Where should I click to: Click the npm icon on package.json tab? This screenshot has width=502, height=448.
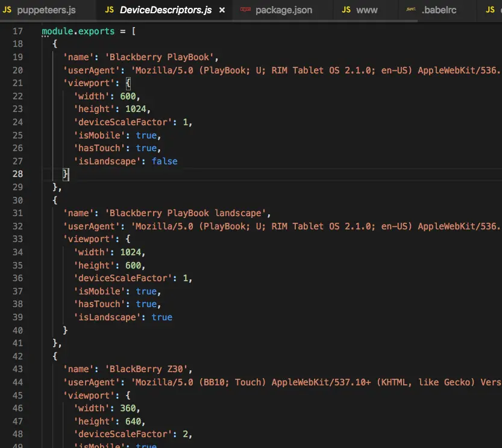pos(245,9)
